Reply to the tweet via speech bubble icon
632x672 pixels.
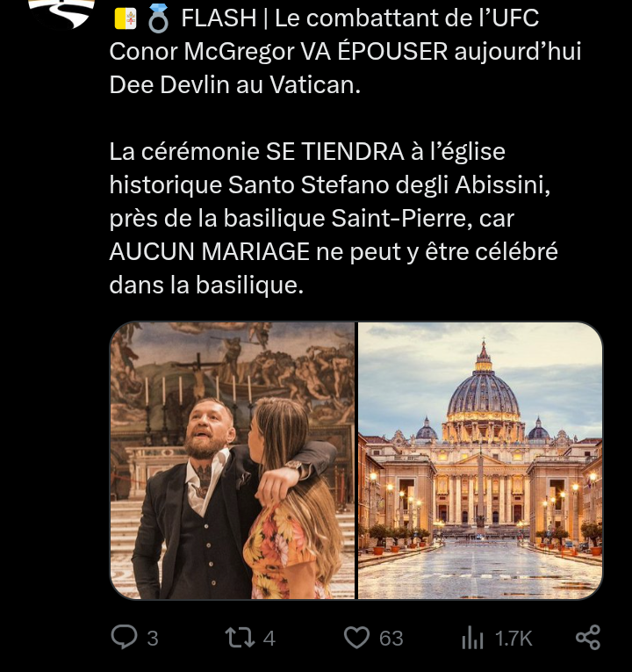[x=124, y=638]
